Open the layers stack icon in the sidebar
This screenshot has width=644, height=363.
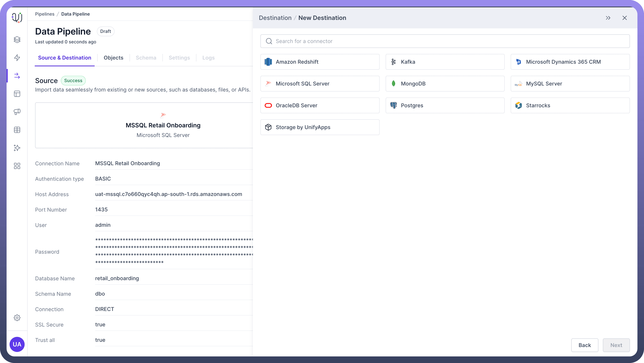tap(17, 39)
